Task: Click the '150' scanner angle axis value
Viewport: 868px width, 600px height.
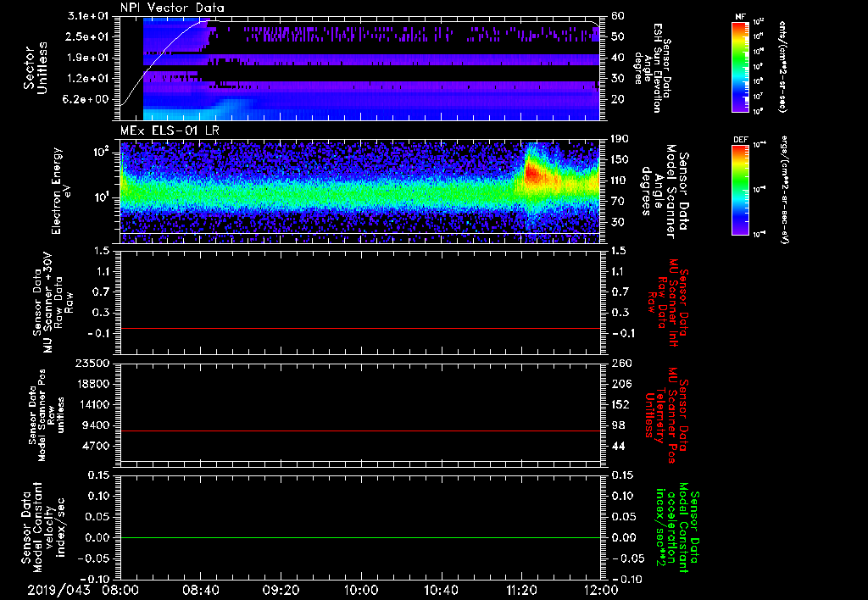Action: click(620, 159)
